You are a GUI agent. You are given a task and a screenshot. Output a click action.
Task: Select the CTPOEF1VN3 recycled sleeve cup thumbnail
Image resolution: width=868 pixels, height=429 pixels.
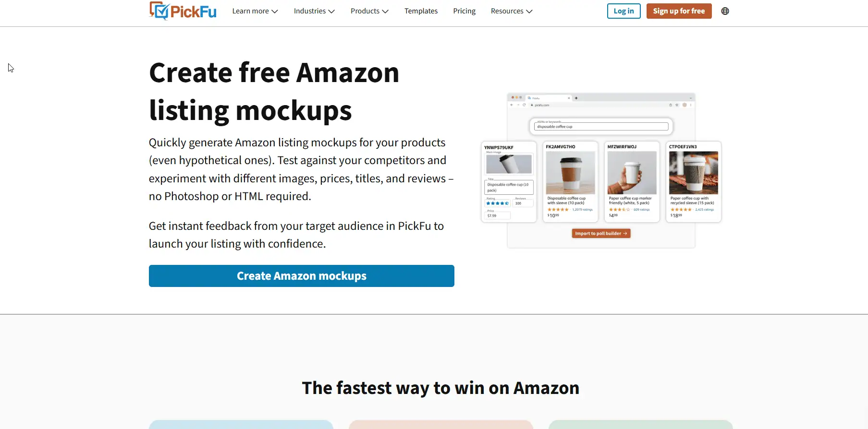693,173
